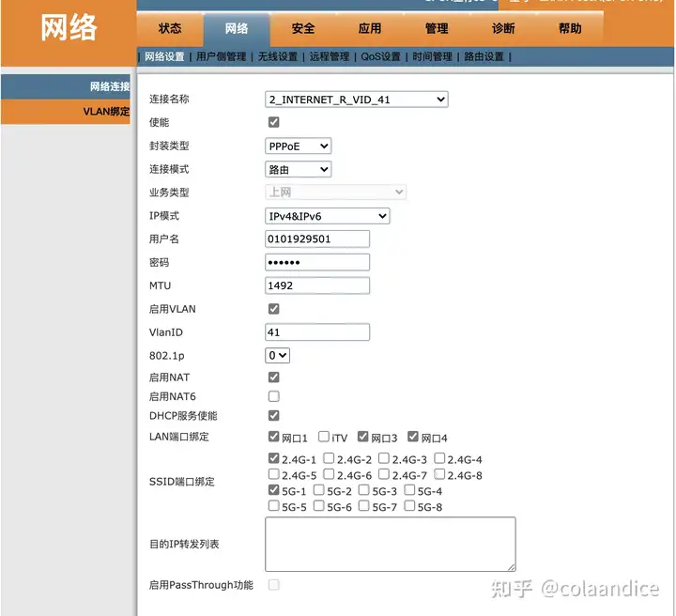Click the disabled 业务类型 dropdown
Viewport: 676px width, 616px height.
(x=335, y=192)
